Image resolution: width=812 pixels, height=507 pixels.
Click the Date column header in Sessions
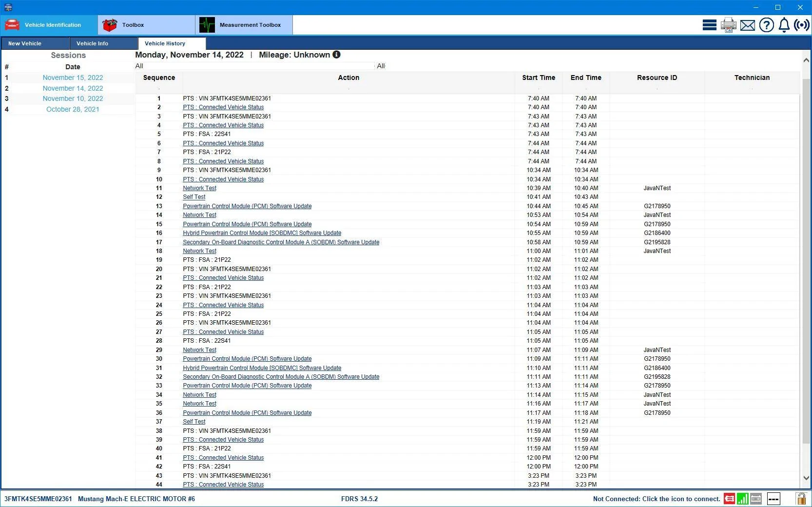click(x=73, y=67)
